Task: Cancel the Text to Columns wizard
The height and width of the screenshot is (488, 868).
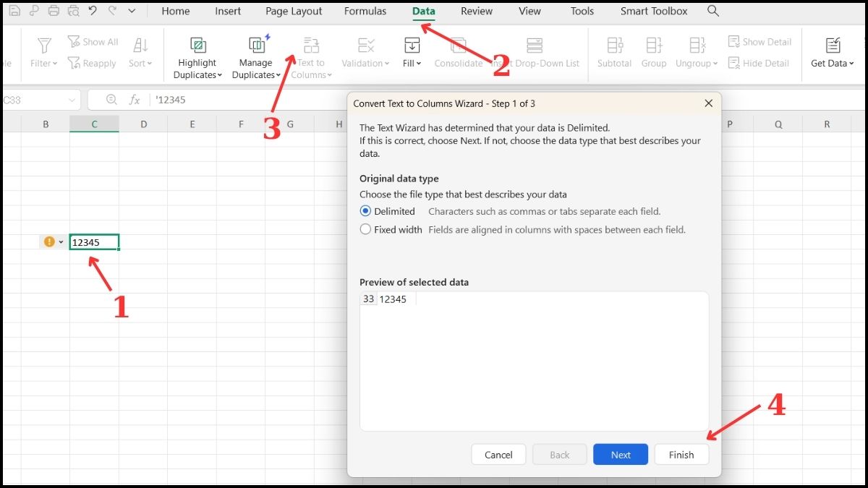Action: [x=498, y=454]
